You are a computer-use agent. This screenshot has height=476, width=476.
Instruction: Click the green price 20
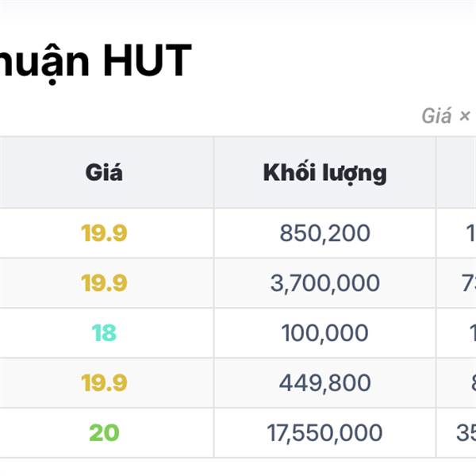coord(104,432)
